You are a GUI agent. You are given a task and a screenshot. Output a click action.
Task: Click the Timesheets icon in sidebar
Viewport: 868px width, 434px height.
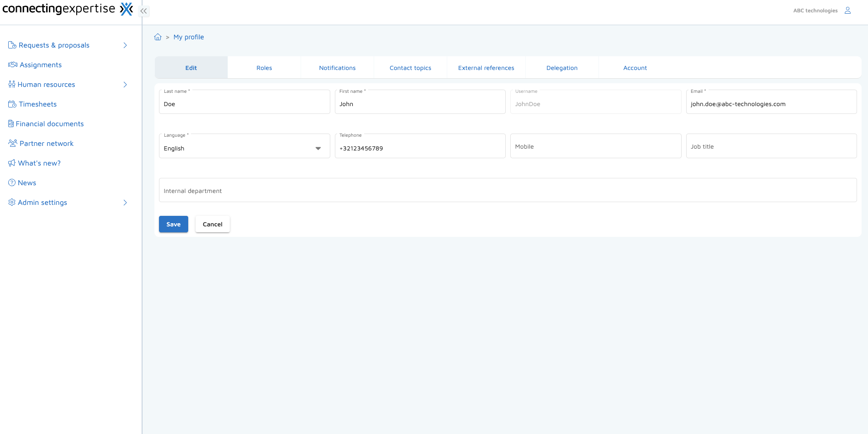tap(12, 104)
